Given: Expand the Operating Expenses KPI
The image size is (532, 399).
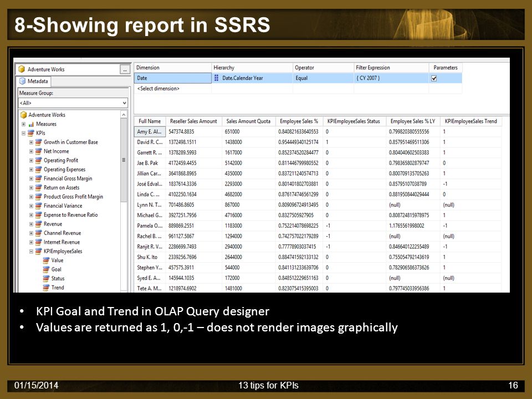Looking at the screenshot, I should 31,170.
